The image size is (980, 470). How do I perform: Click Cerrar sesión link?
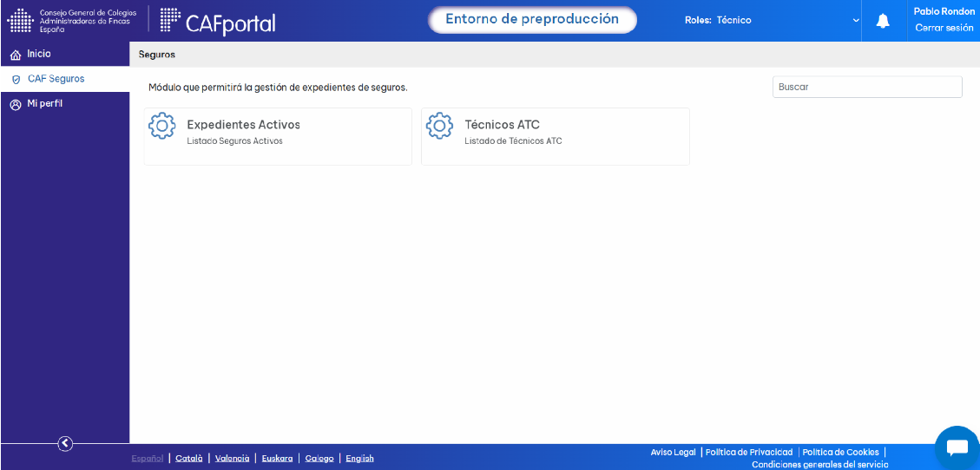tap(944, 28)
